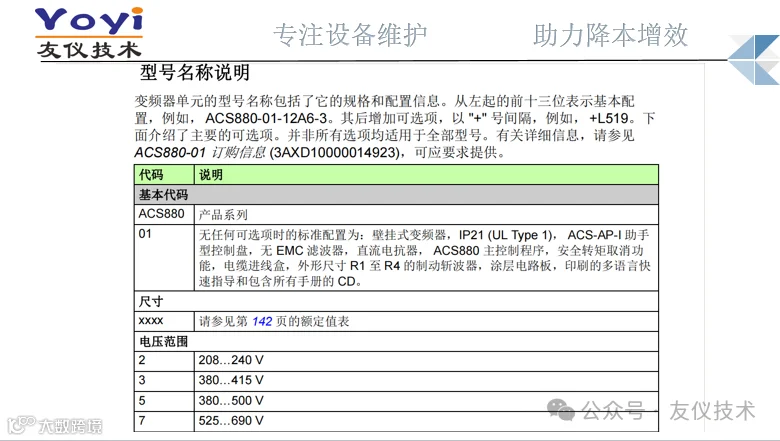Click the 代码 column header
The width and height of the screenshot is (780, 441).
point(164,175)
